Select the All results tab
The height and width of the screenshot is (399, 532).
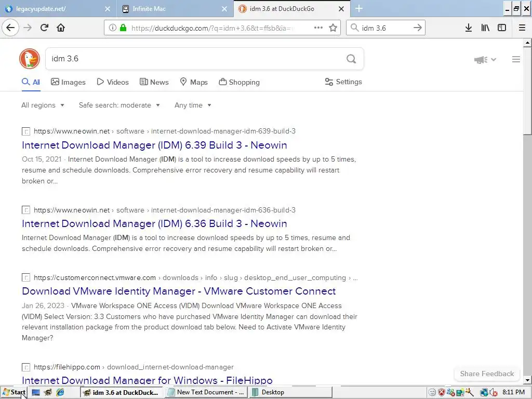31,82
